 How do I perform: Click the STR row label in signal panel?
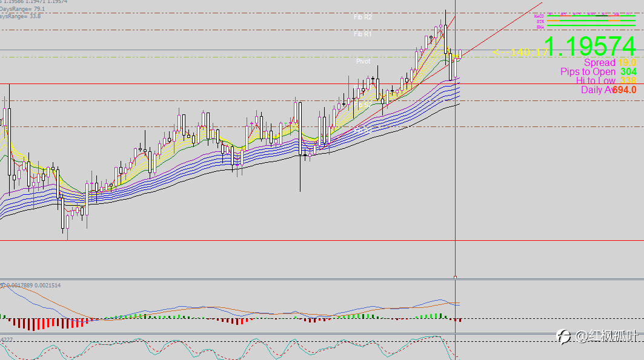tap(540, 21)
